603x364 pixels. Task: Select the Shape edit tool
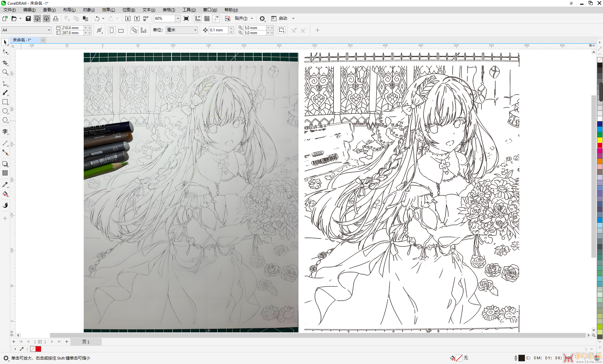pyautogui.click(x=5, y=51)
